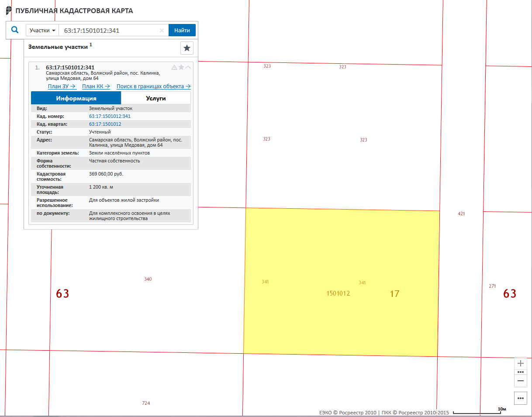Expand zoom levels via dots between plus and minus
Image resolution: width=532 pixels, height=417 pixels.
tap(520, 372)
